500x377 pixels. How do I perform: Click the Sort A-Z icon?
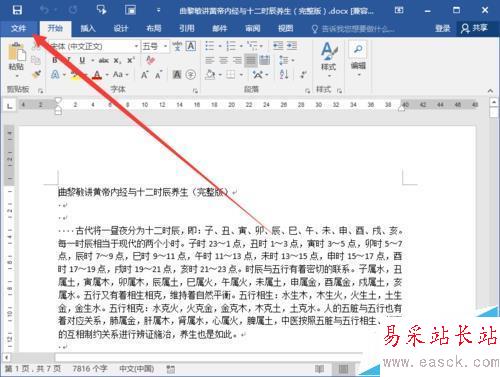[x=284, y=74]
